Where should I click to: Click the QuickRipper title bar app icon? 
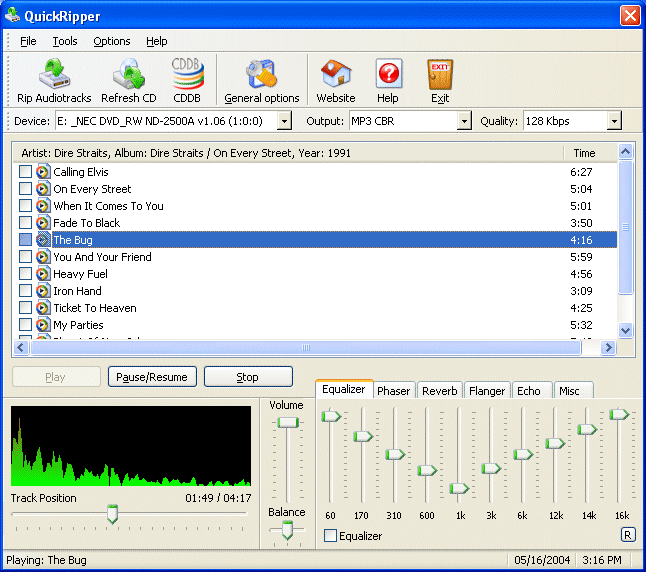(x=12, y=16)
